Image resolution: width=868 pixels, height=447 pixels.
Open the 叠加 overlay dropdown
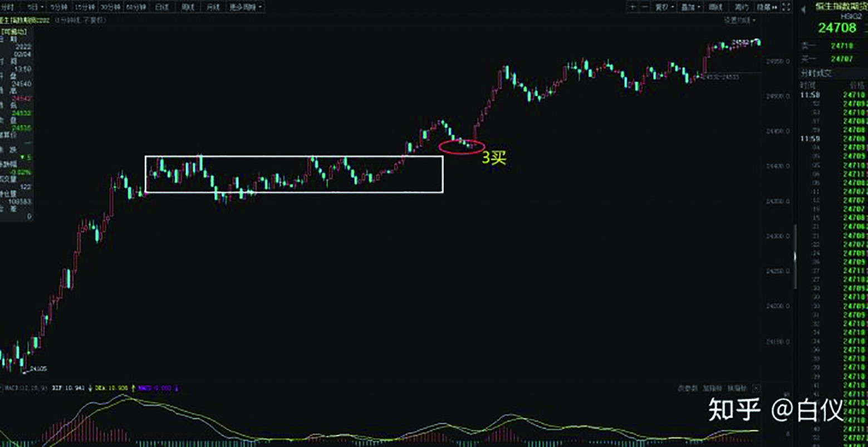[x=690, y=7]
